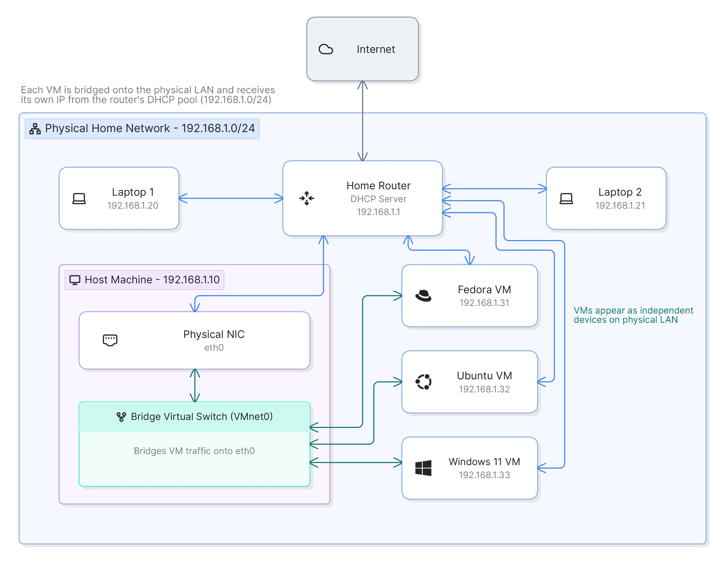This screenshot has height=564, width=728.
Task: Select the Windows 11 VM label
Action: 484,462
